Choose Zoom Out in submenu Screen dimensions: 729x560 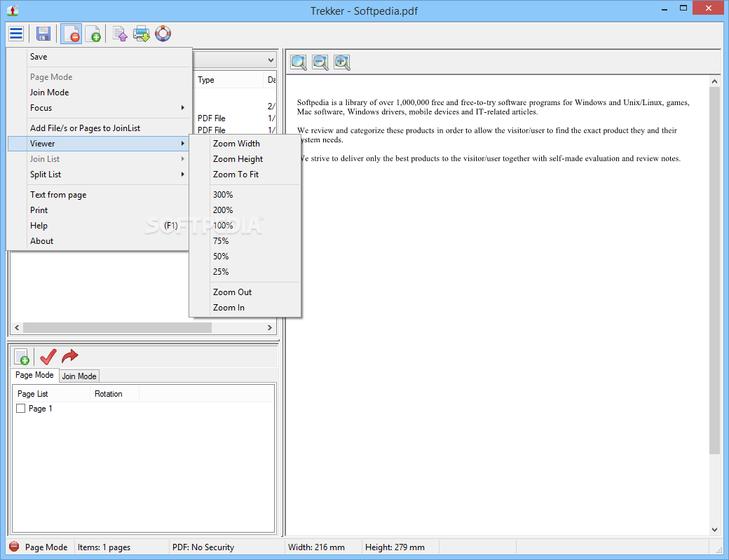pos(245,292)
